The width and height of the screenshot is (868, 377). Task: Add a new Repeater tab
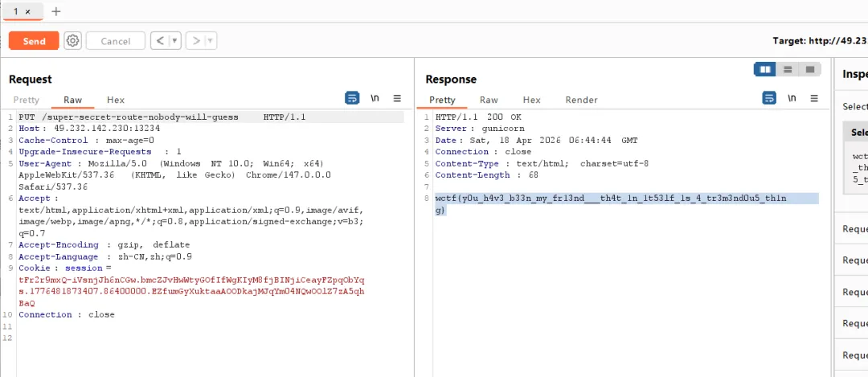pyautogui.click(x=55, y=12)
